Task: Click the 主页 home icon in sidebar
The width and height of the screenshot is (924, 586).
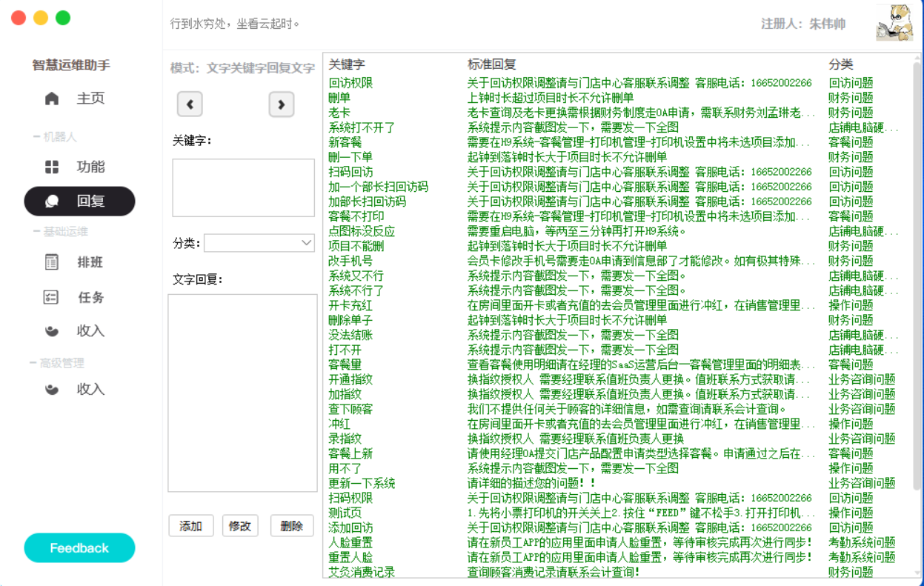Action: click(52, 99)
